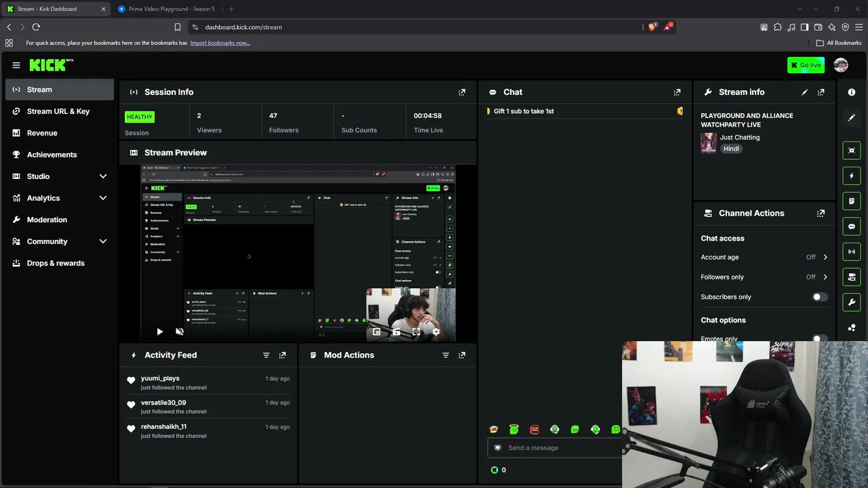Screen dimensions: 868x488
Task: Toggle the Emotes only switch
Action: pyautogui.click(x=820, y=338)
